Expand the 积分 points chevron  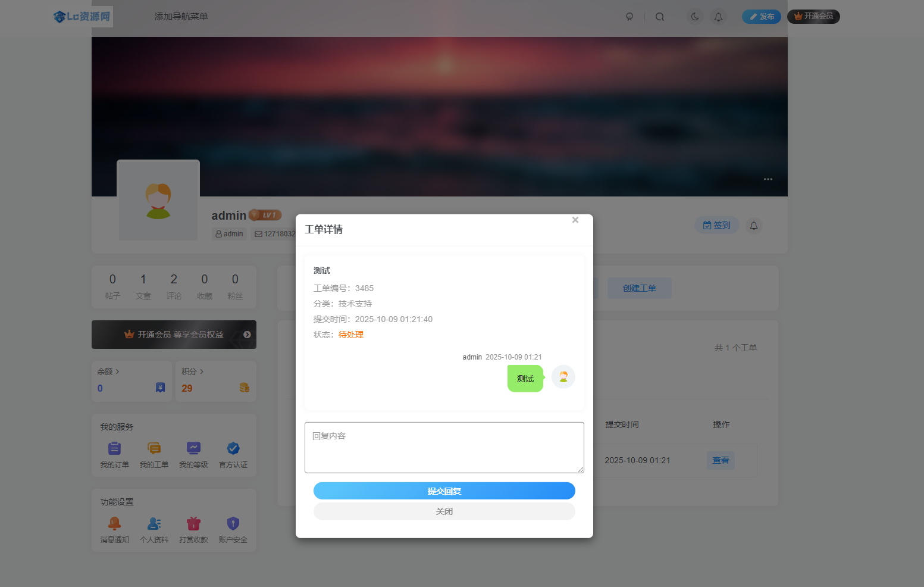coord(202,371)
